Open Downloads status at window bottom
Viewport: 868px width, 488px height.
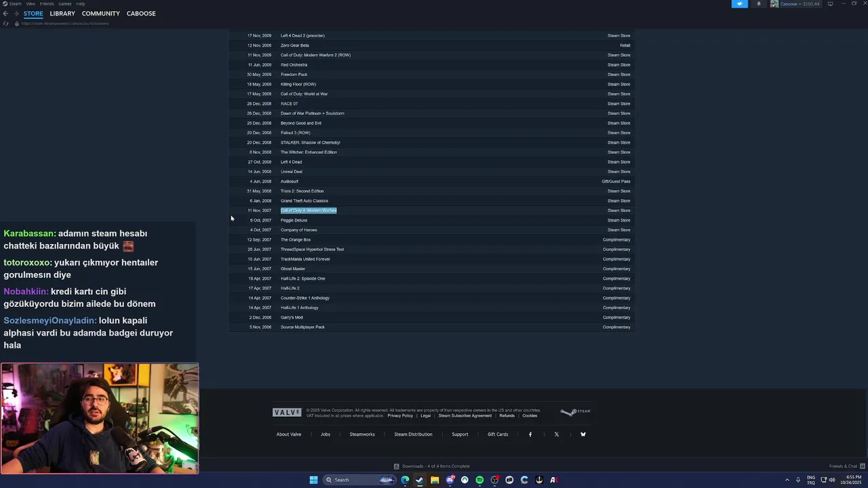[x=432, y=466]
